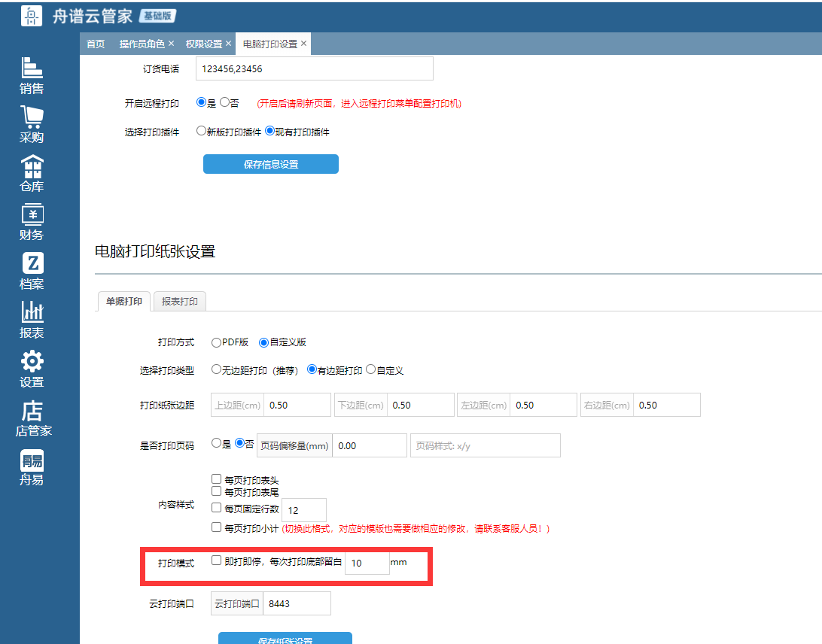
Task: Close the 操作员角色 tab
Action: point(171,44)
